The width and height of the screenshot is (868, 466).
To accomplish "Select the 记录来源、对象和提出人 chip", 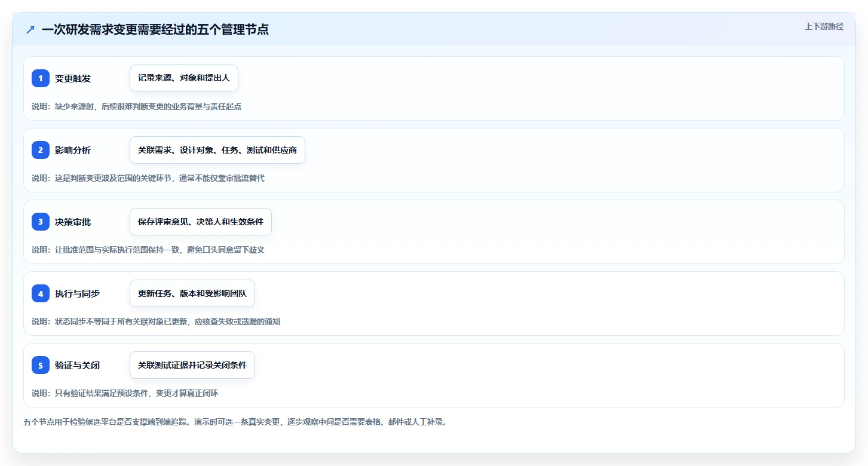I will pyautogui.click(x=184, y=78).
